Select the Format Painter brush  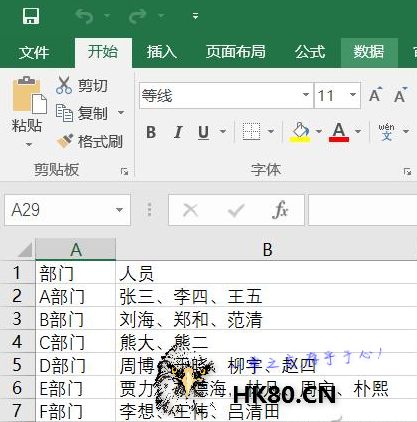pos(65,141)
